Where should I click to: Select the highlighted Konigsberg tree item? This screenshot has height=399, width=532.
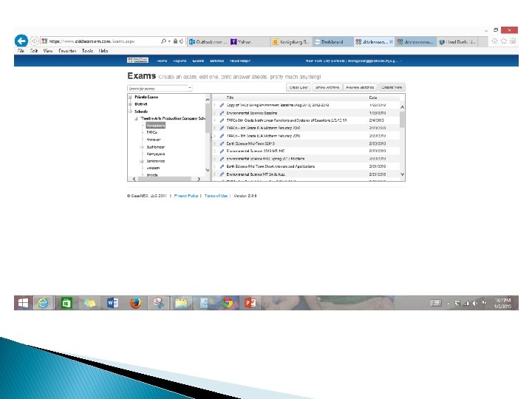(156, 126)
